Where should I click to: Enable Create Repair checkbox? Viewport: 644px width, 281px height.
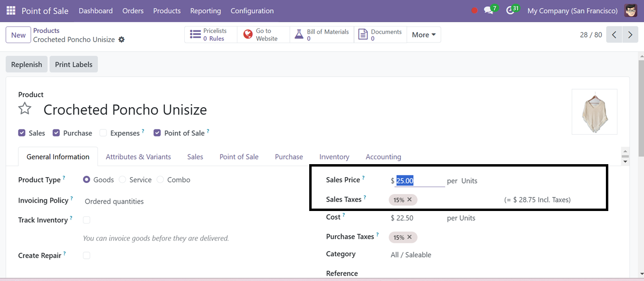coord(86,255)
